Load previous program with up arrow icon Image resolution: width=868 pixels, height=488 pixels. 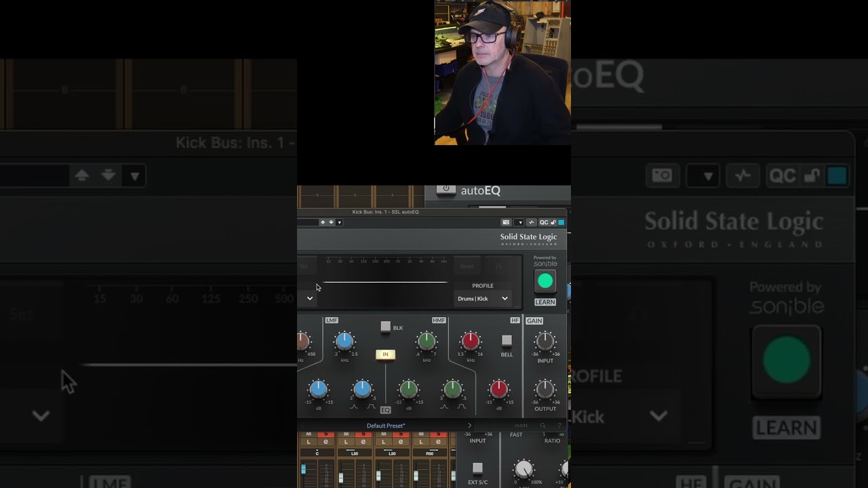tap(323, 222)
